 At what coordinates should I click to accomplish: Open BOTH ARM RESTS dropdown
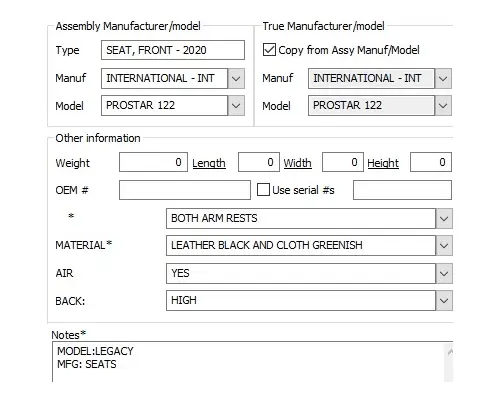click(444, 219)
